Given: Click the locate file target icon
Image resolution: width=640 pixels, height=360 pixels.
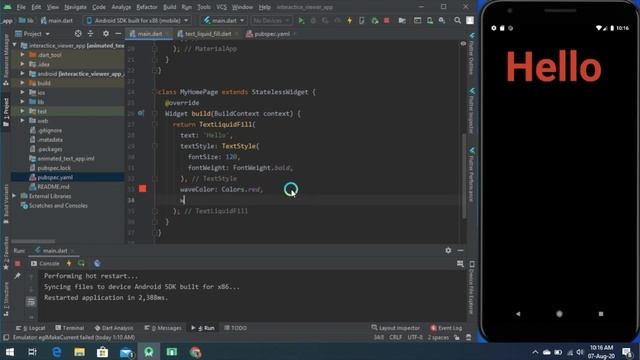Looking at the screenshot, I should 78,34.
